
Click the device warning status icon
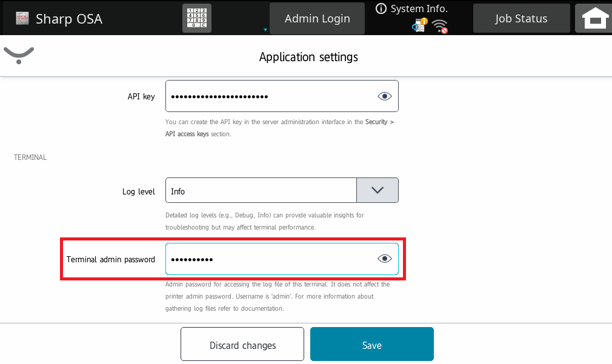point(419,25)
